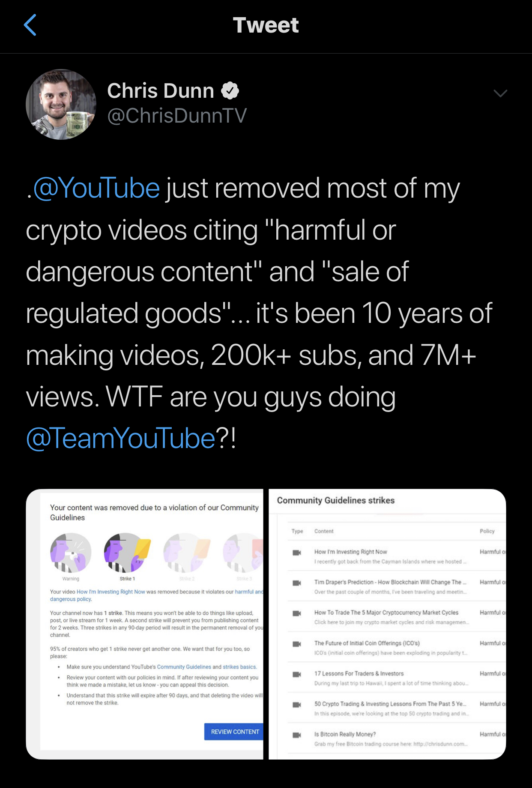532x788 pixels.
Task: Open the content removed screenshot image
Action: tap(145, 624)
